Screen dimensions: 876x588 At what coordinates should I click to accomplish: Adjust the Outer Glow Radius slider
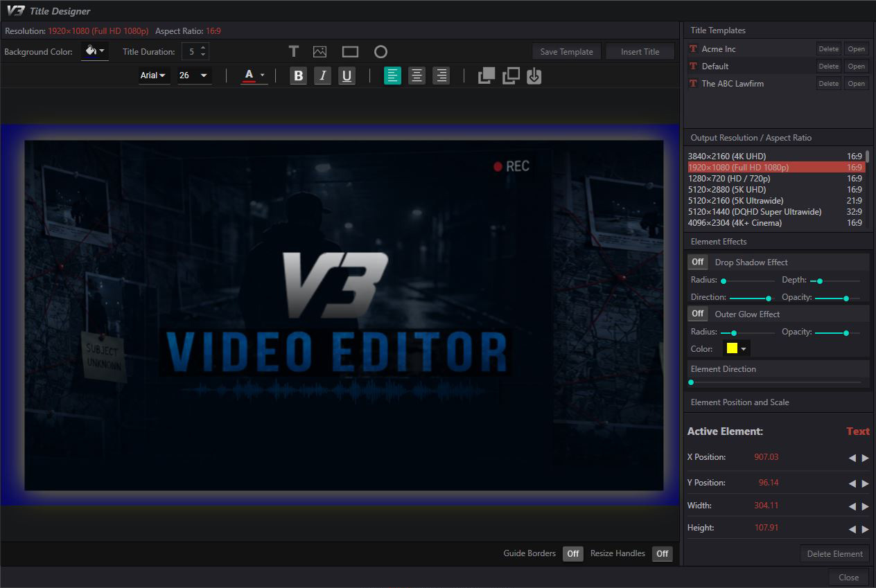click(748, 333)
